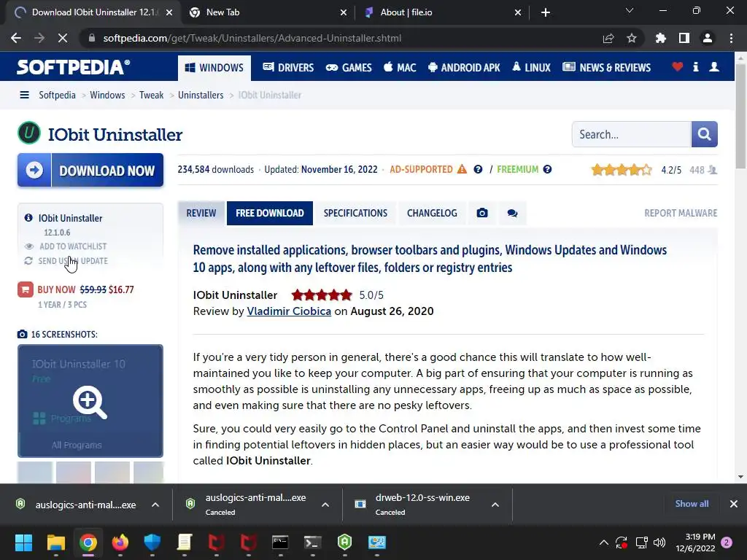Switch to the Review tab
This screenshot has width=747, height=560.
tap(201, 213)
